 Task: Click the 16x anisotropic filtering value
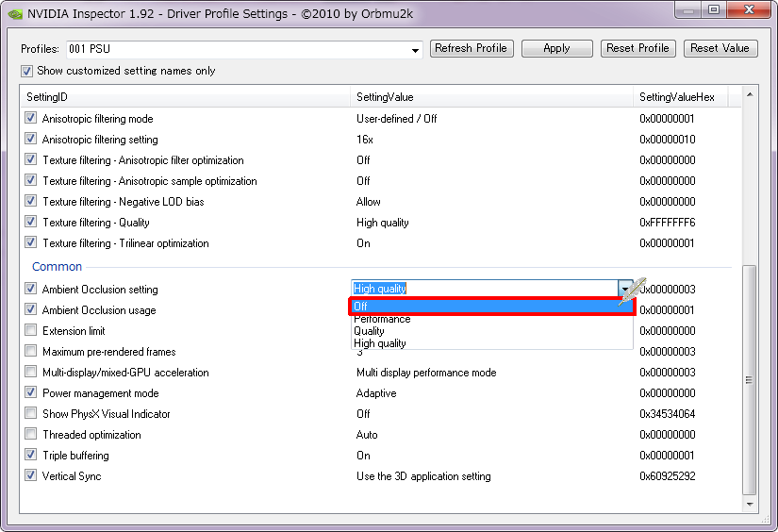365,140
